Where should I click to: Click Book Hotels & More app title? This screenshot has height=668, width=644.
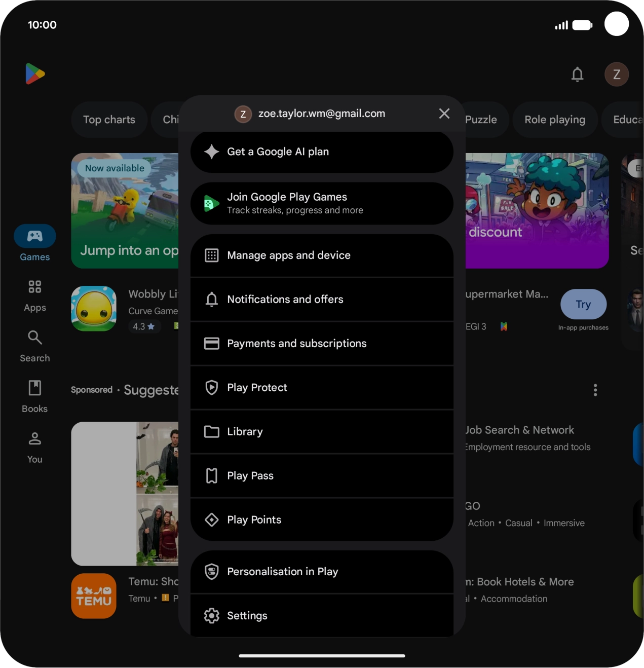pos(520,582)
